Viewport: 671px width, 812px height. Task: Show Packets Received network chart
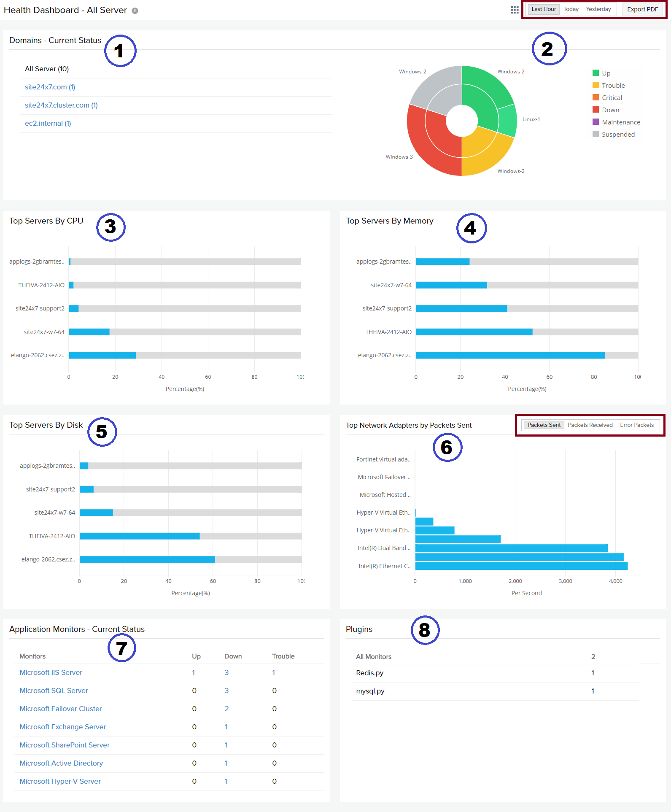pyautogui.click(x=590, y=425)
